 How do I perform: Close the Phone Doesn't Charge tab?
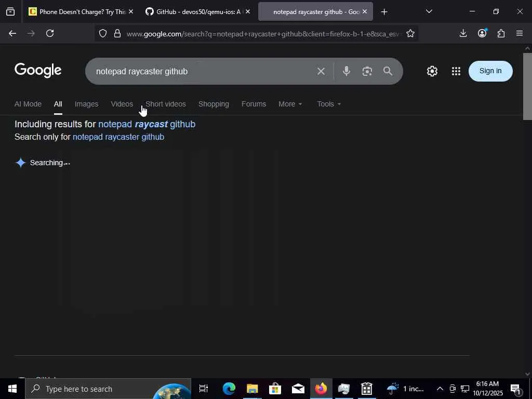(131, 11)
